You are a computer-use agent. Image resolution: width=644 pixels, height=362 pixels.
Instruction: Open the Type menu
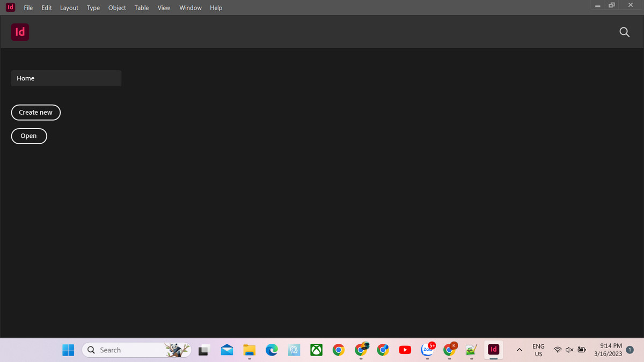(93, 8)
